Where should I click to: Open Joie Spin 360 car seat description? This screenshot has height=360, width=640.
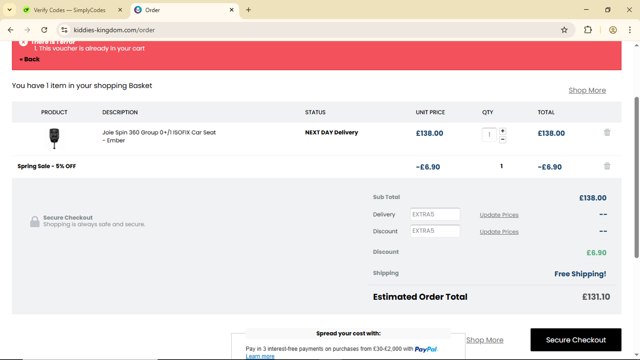pos(159,136)
